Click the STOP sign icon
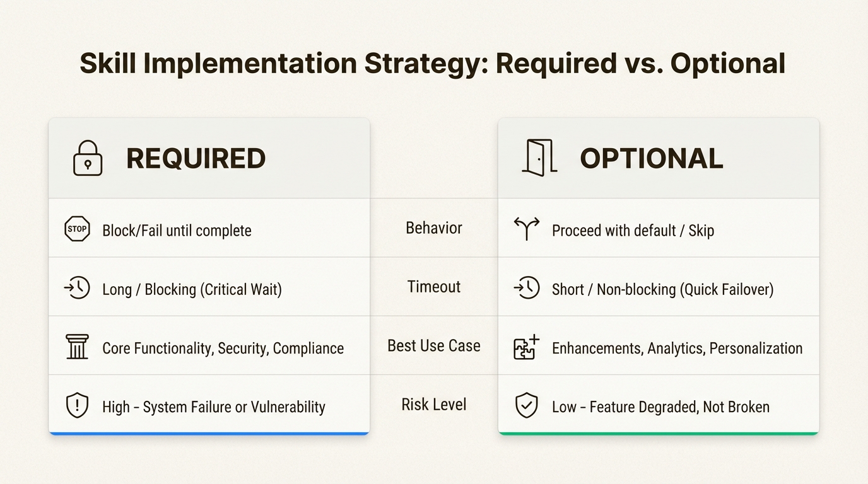 pos(77,229)
